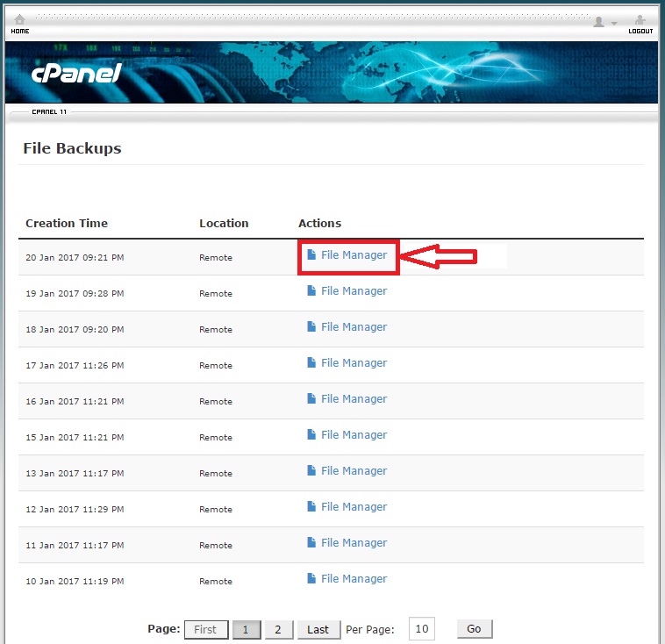Viewport: 665px width, 644px height.
Task: Select the '11 Jan 2017 11:17 PM' cell
Action: click(75, 546)
